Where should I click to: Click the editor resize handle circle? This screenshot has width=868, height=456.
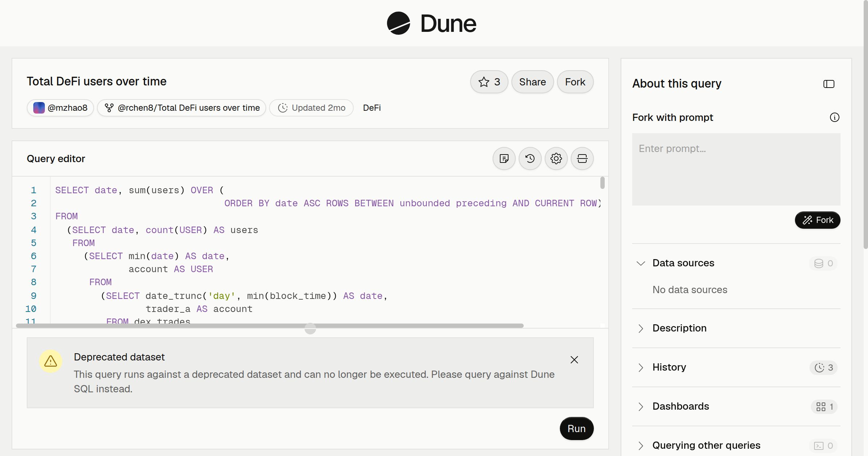pos(310,329)
